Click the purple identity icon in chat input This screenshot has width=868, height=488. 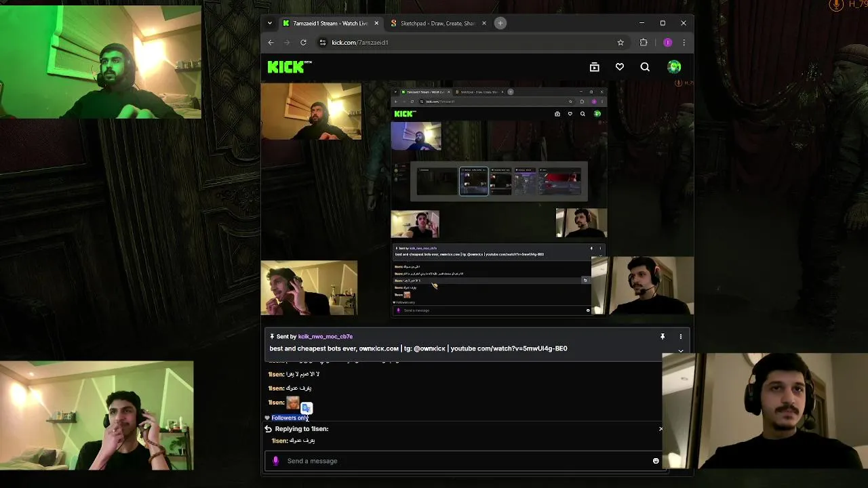click(275, 461)
